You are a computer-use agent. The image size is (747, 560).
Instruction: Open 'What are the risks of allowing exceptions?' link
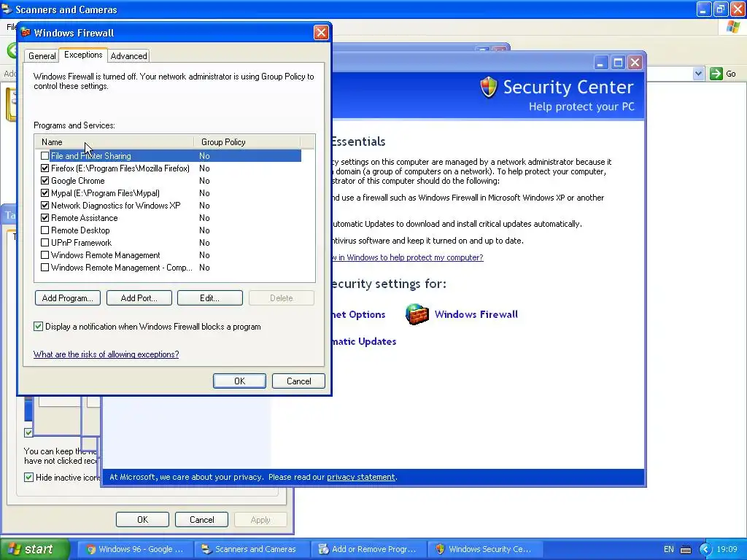107,354
